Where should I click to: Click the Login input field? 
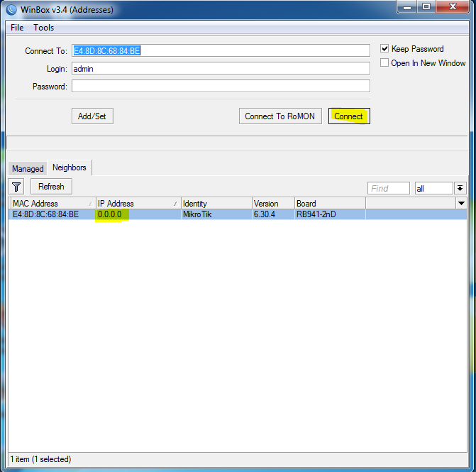point(221,68)
